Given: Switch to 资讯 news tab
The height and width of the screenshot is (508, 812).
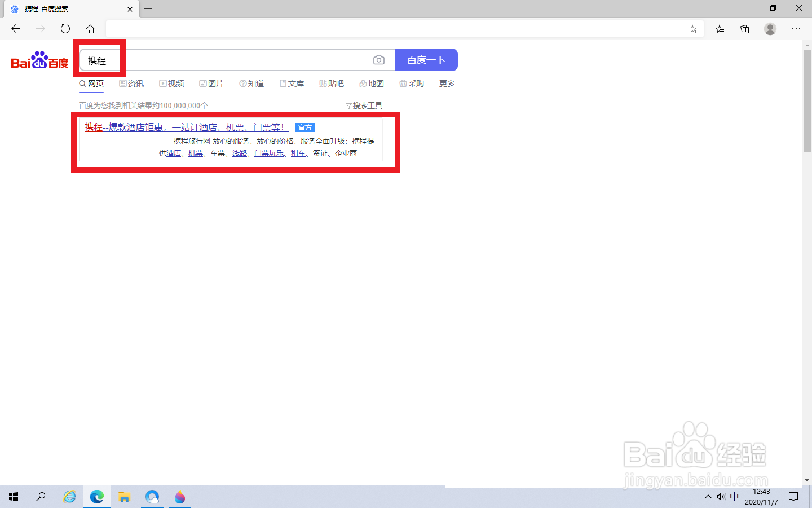Looking at the screenshot, I should (x=131, y=84).
